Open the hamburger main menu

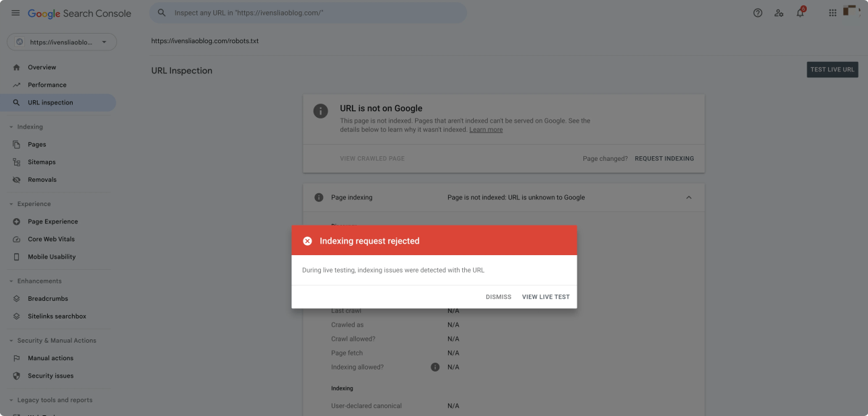[x=15, y=13]
